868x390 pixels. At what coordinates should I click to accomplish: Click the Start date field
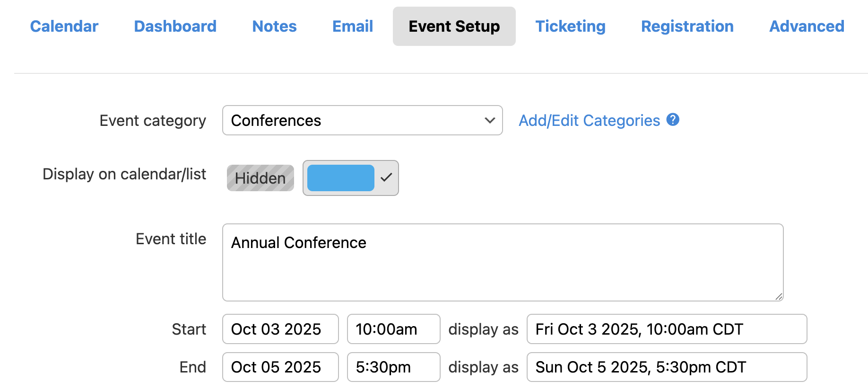pos(280,329)
